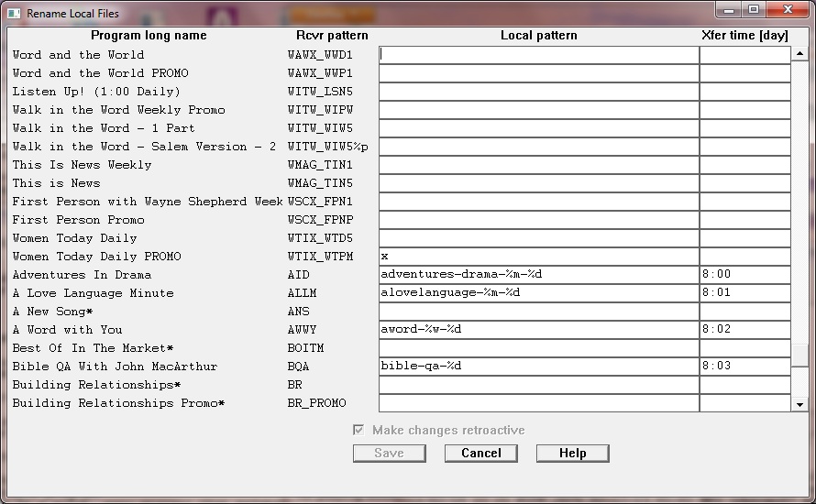Click scrollbar down arrow
The image size is (816, 504).
[x=799, y=404]
